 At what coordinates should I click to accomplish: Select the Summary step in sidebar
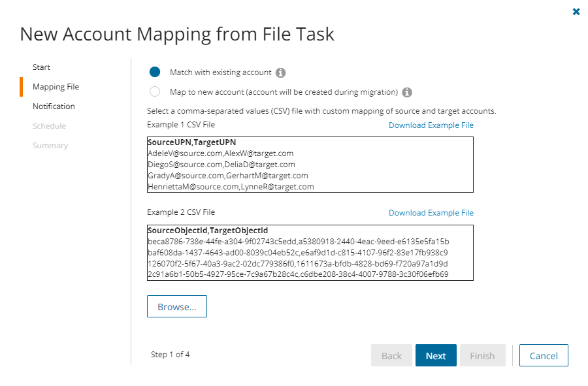[x=50, y=146]
